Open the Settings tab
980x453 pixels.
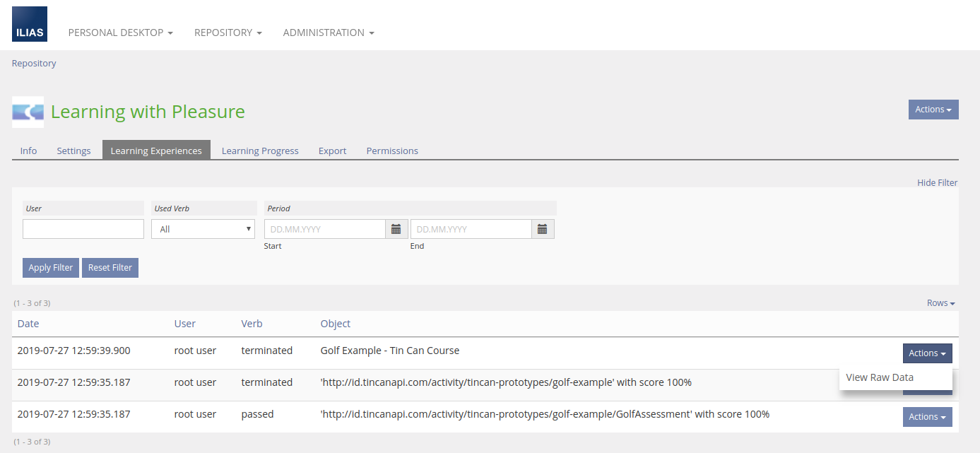(x=73, y=151)
